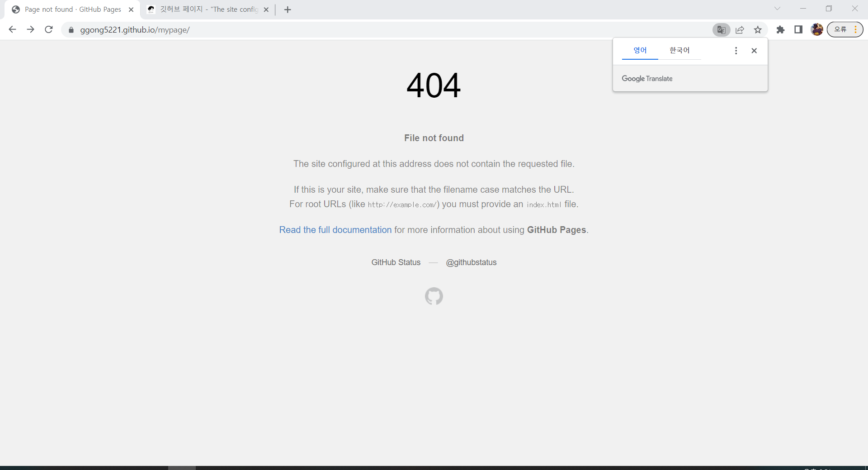Open the Chrome menu via 오류 button
Screen dimensions: 868x470
(845, 30)
